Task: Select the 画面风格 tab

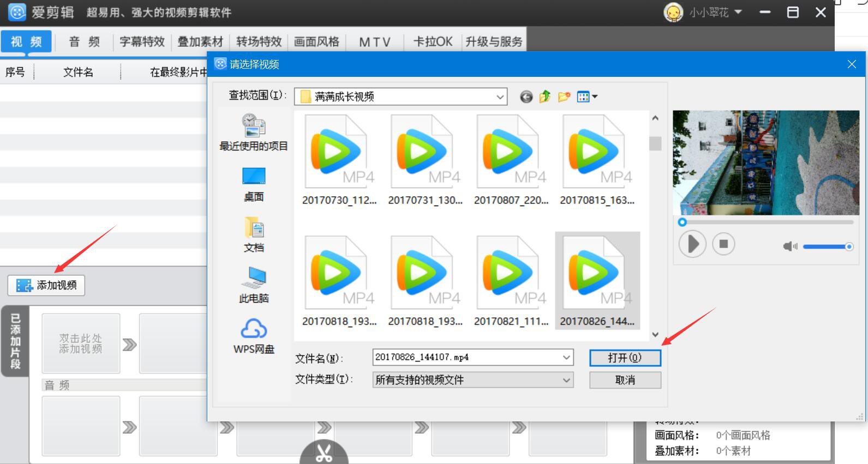Action: tap(316, 41)
